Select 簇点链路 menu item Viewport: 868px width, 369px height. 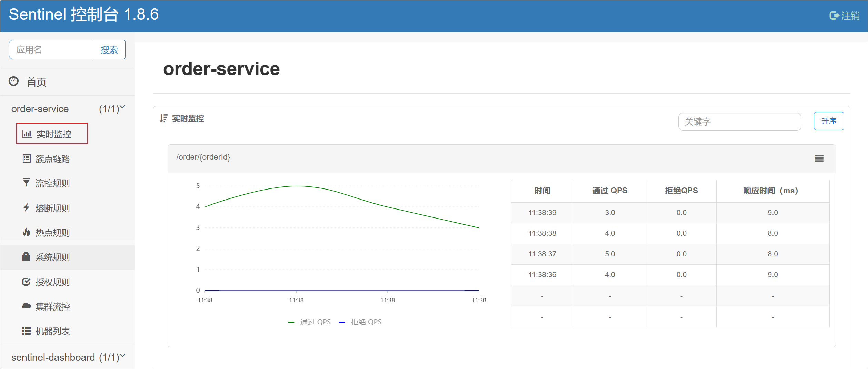tap(53, 159)
